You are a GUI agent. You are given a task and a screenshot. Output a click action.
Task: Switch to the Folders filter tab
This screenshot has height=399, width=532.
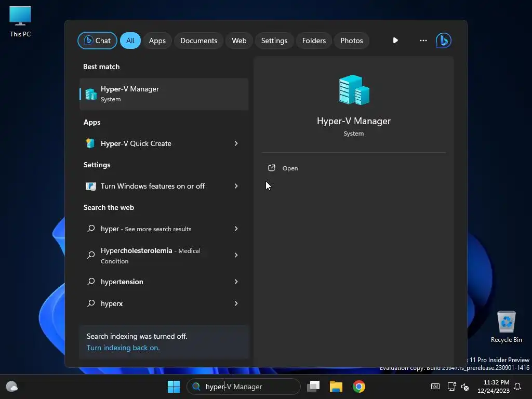tap(314, 41)
